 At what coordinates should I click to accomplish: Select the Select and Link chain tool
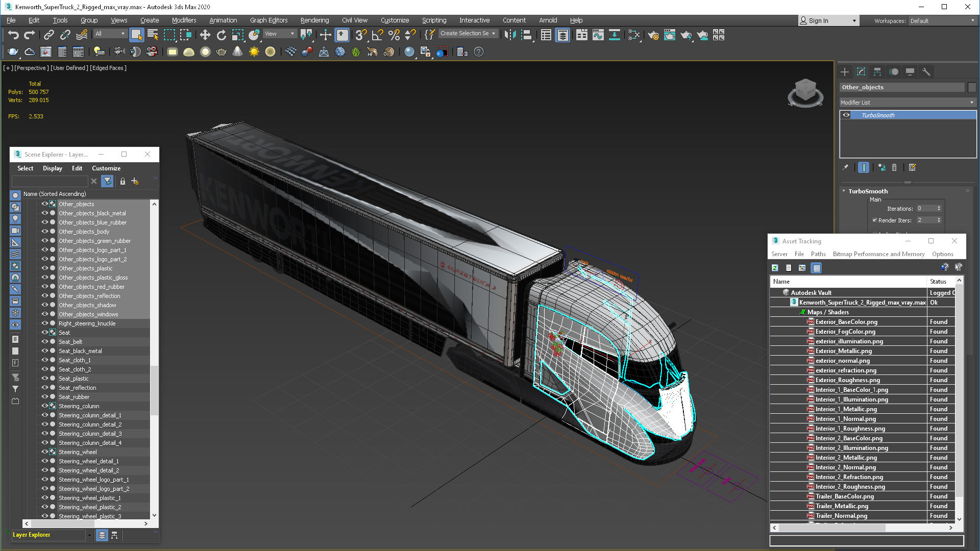click(48, 35)
